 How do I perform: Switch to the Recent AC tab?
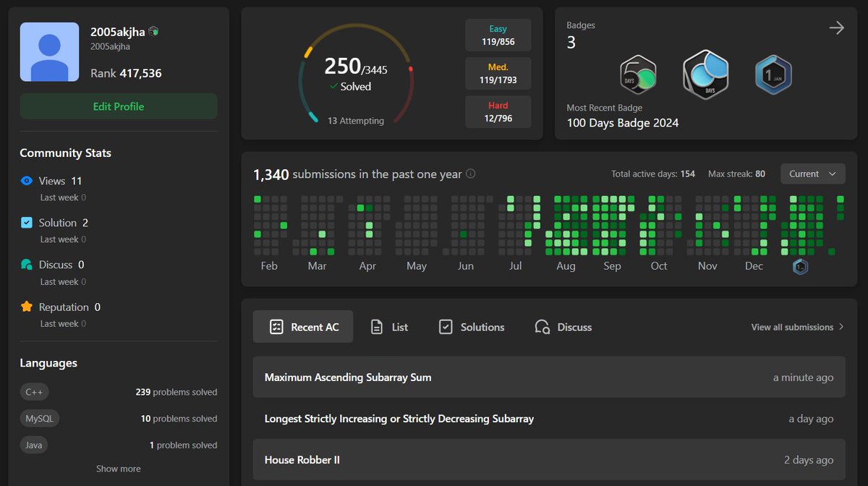click(303, 327)
